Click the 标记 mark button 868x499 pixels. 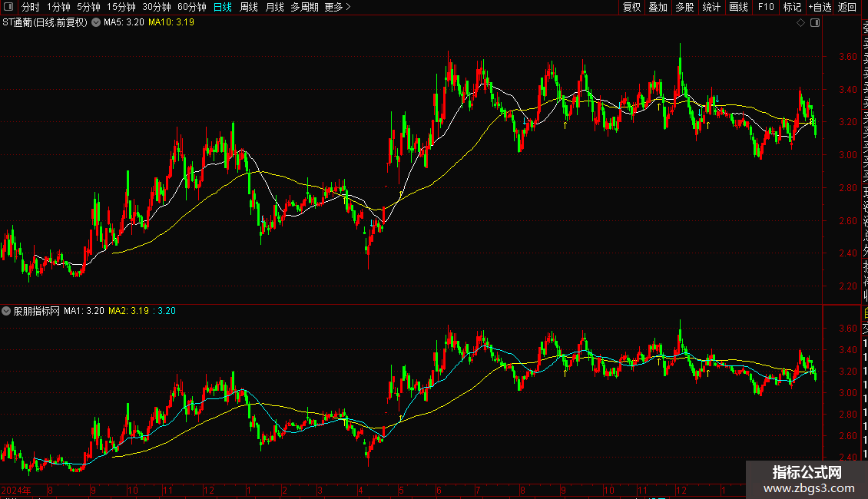(793, 7)
